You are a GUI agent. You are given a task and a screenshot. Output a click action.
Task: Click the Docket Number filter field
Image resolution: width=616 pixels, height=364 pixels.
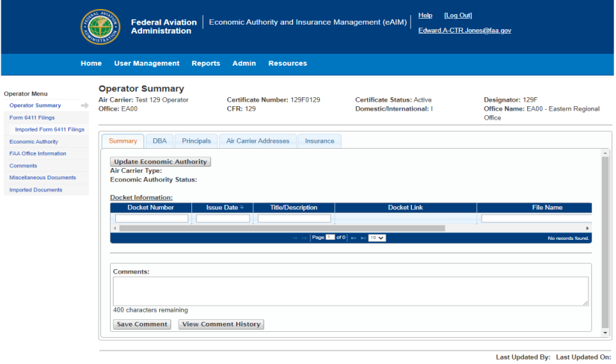pos(152,219)
